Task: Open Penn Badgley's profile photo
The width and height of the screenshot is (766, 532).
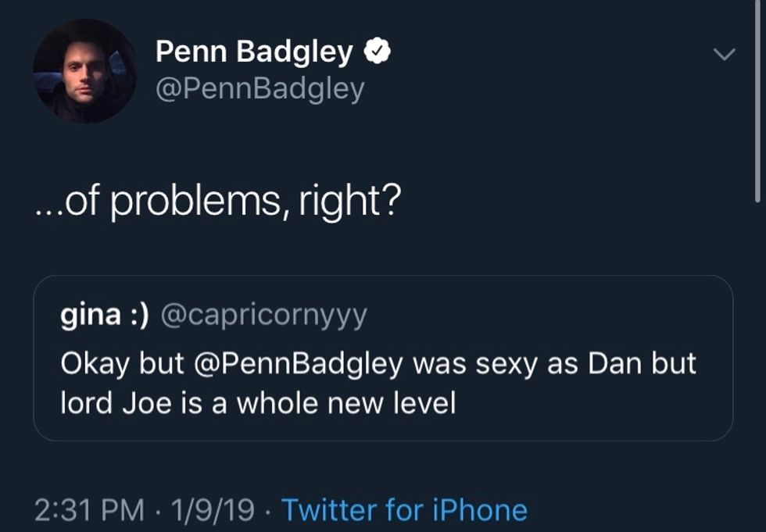Action: coord(84,71)
